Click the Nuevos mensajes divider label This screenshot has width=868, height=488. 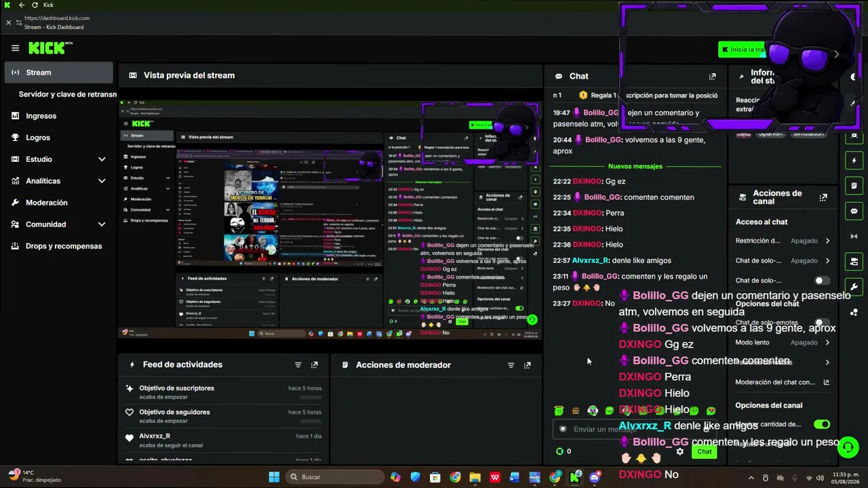[x=635, y=166]
